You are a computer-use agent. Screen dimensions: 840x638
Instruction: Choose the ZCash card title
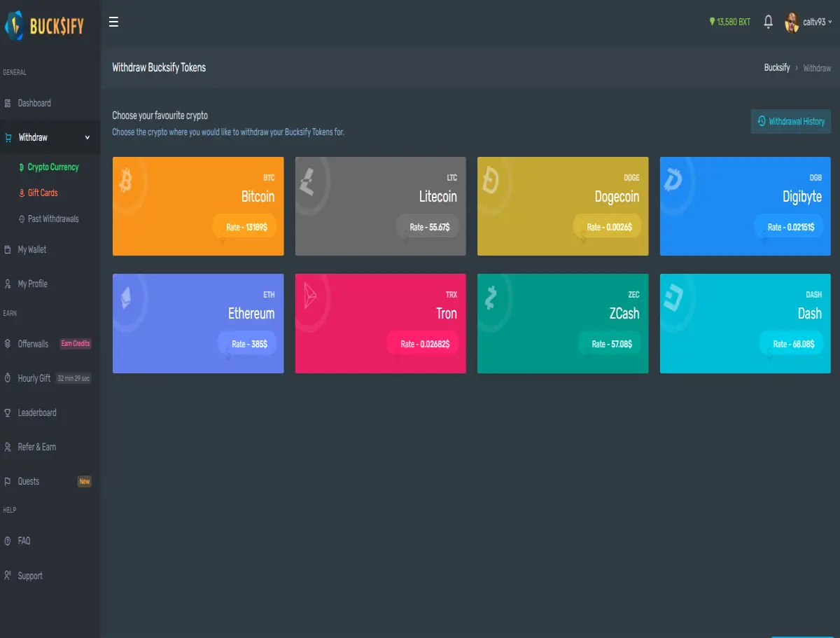(x=624, y=313)
